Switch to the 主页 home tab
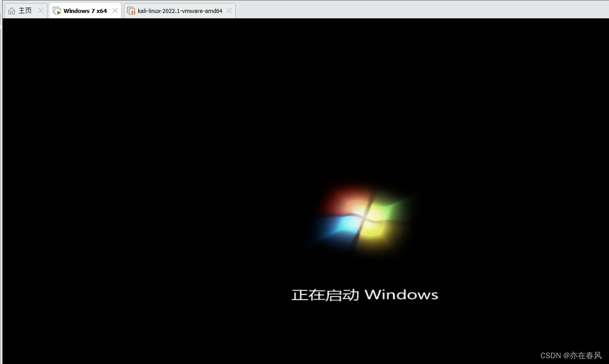Screen dimensions: 609x364 click(x=26, y=11)
